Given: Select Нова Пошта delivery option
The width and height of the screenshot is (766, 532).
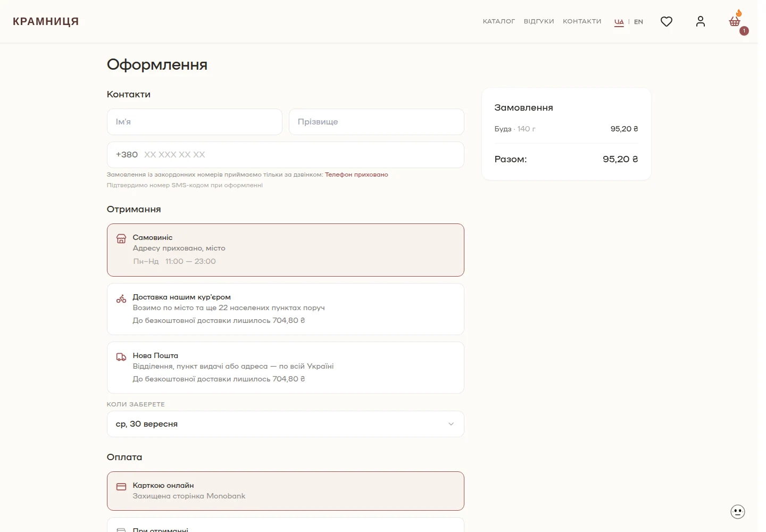Looking at the screenshot, I should click(286, 368).
